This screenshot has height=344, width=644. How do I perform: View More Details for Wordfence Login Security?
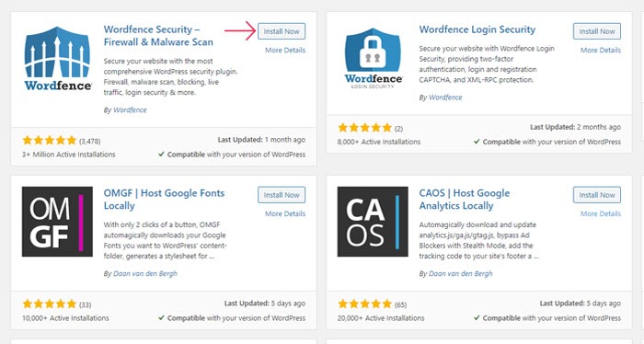click(601, 50)
